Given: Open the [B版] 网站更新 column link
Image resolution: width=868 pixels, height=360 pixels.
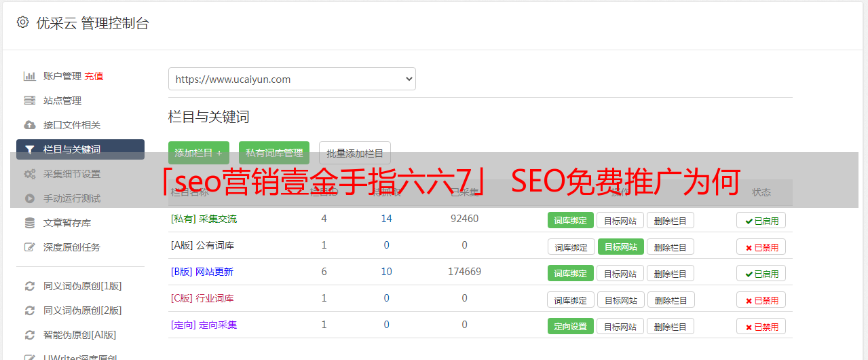Looking at the screenshot, I should point(202,272).
